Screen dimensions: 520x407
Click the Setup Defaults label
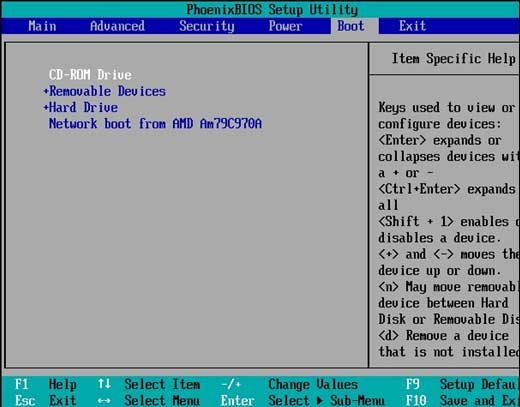tap(480, 384)
